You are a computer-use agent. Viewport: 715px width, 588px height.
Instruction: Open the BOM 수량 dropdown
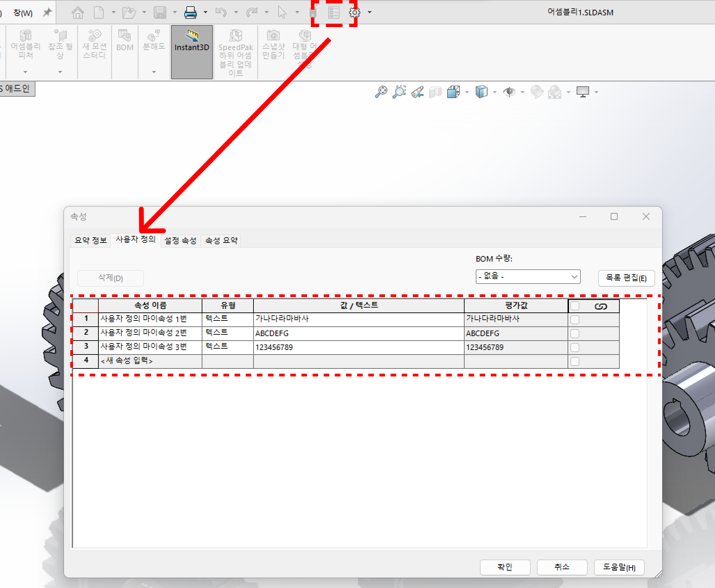[528, 277]
